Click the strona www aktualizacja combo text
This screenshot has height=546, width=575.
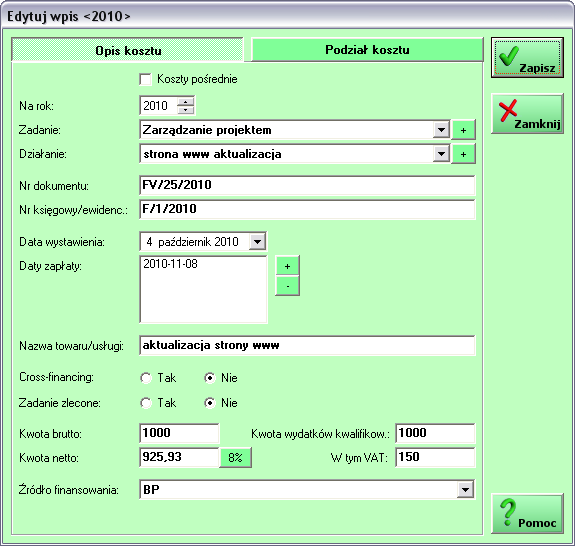point(212,154)
